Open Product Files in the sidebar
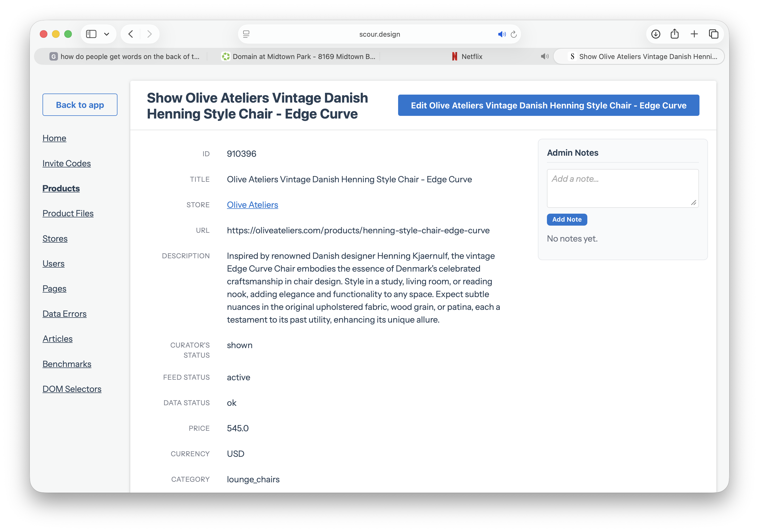The height and width of the screenshot is (532, 759). pyautogui.click(x=68, y=213)
